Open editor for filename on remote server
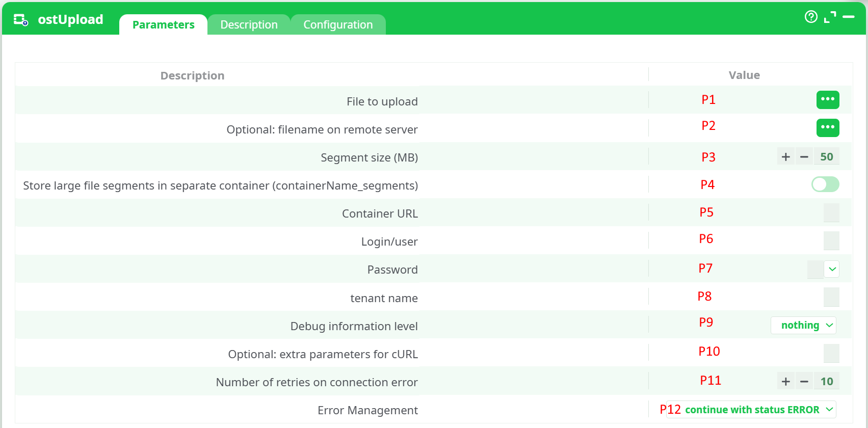The height and width of the screenshot is (428, 868). pyautogui.click(x=827, y=128)
